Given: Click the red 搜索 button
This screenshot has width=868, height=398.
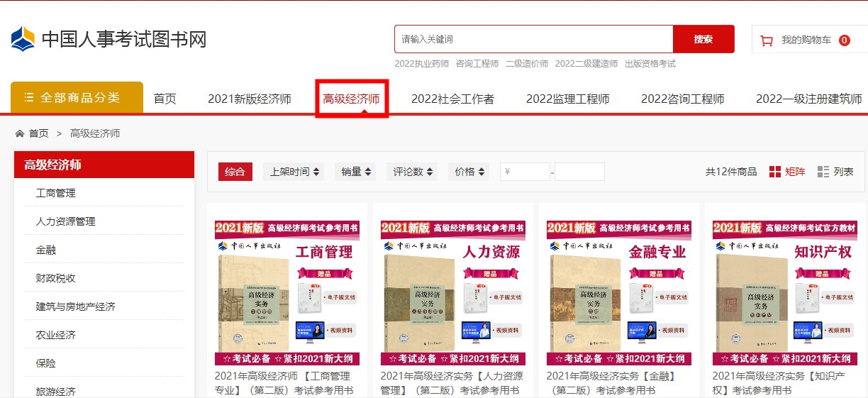Looking at the screenshot, I should pos(703,39).
